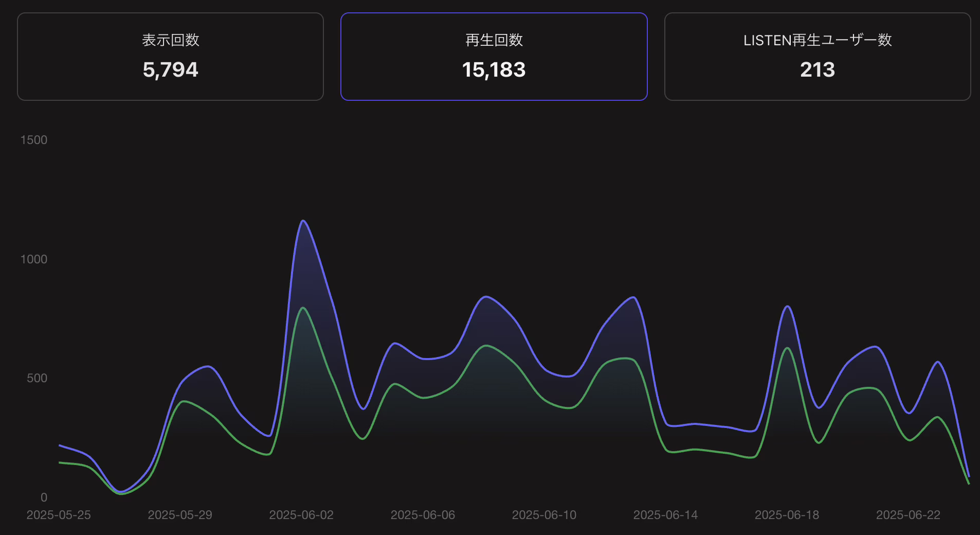Click the 2025-06-18 date axis label
This screenshot has width=980, height=535.
tap(787, 515)
